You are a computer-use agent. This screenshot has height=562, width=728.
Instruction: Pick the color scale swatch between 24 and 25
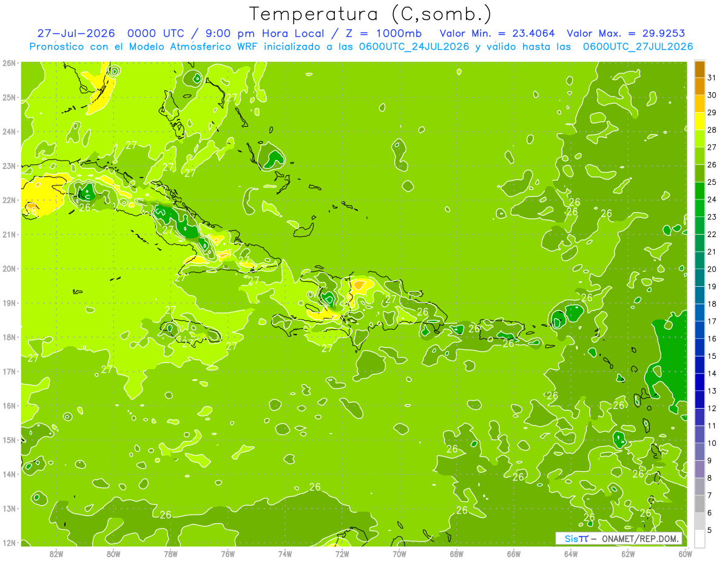(x=700, y=191)
